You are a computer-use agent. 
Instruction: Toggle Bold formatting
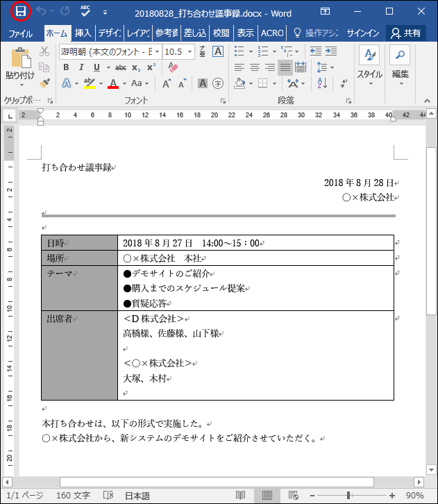point(66,67)
